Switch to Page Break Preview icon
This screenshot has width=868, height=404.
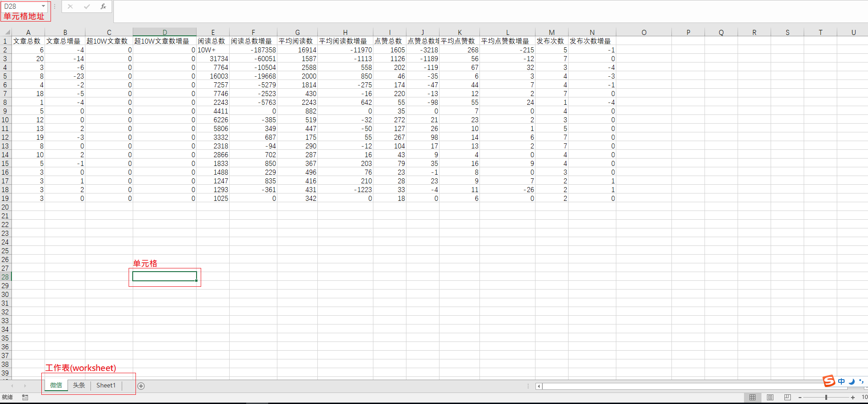point(788,398)
